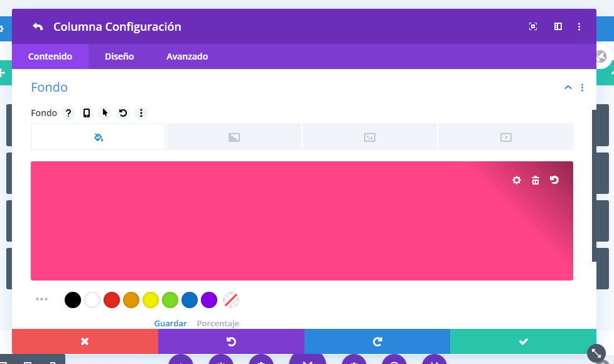Pick the red color swatch
614x364 pixels.
click(x=112, y=300)
